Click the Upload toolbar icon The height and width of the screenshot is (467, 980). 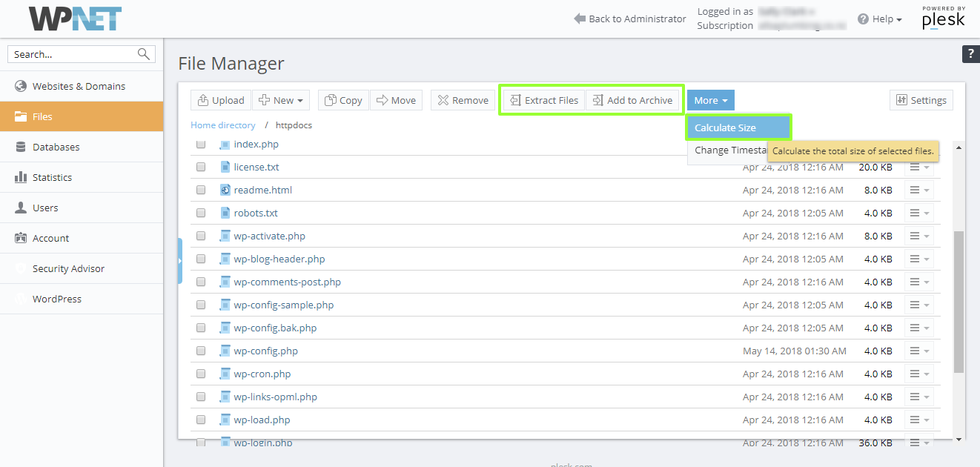click(203, 100)
